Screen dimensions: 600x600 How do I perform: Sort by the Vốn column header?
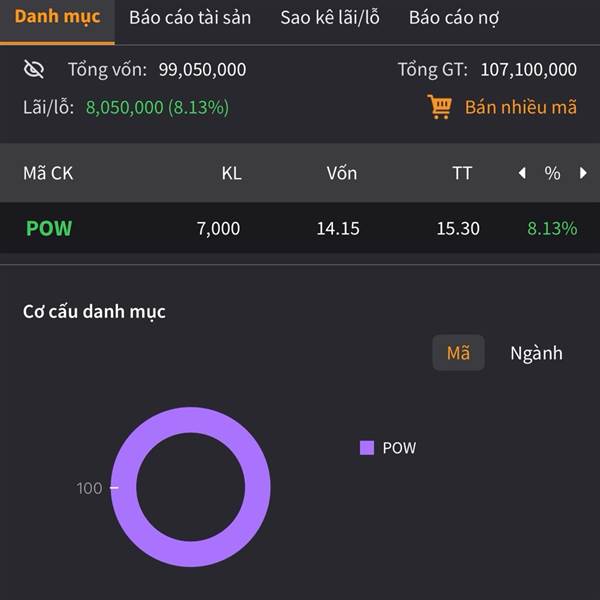click(x=342, y=173)
